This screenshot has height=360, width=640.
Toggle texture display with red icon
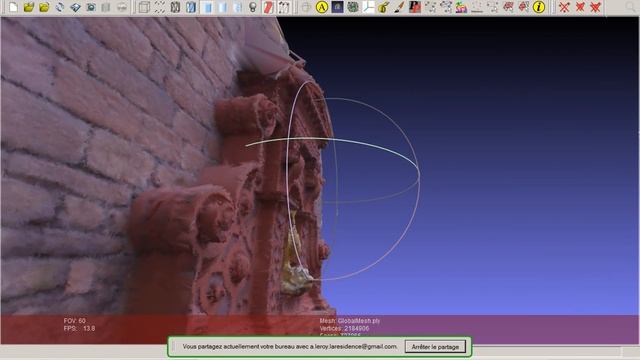coord(268,7)
